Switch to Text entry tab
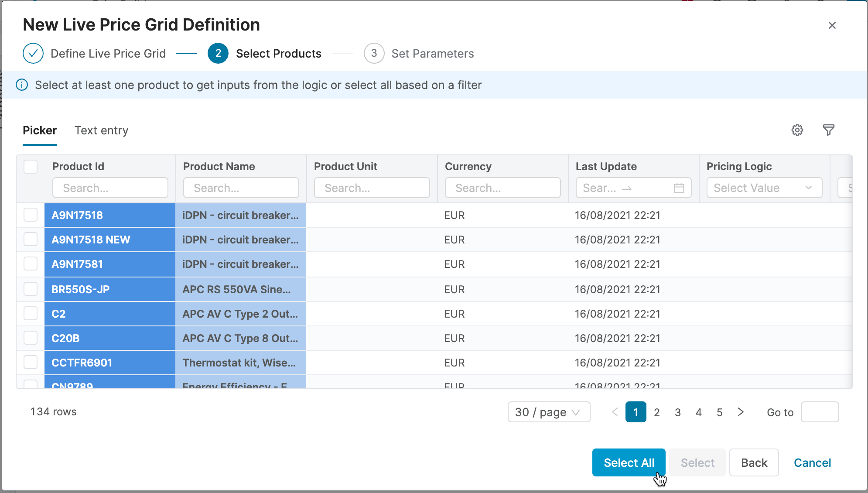The height and width of the screenshot is (493, 868). click(101, 130)
